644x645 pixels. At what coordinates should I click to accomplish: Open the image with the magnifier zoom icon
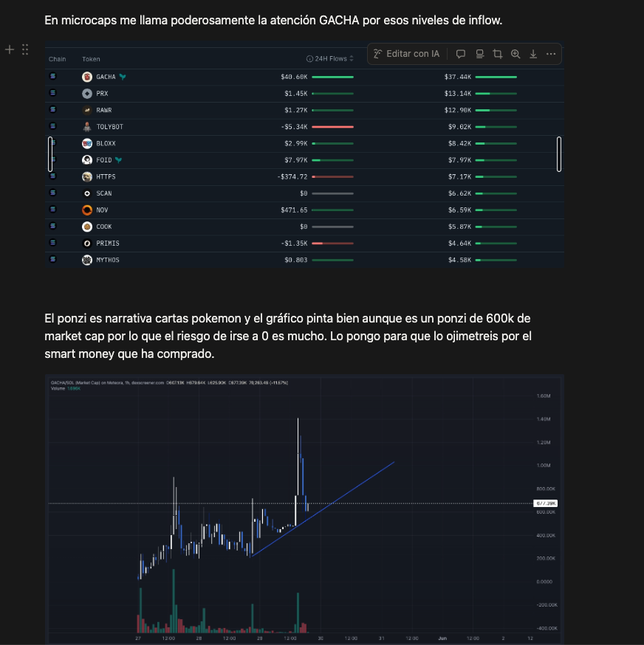(515, 54)
